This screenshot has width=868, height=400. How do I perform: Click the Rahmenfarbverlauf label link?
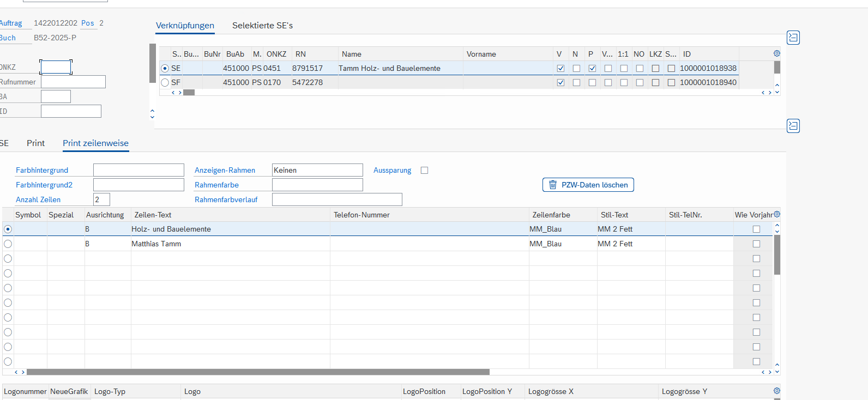coord(226,199)
